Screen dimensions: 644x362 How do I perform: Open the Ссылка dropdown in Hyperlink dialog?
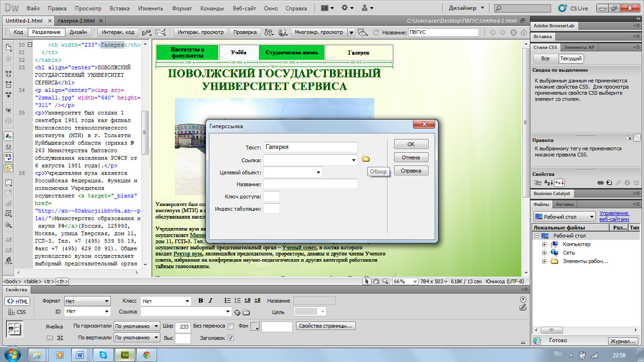(354, 160)
